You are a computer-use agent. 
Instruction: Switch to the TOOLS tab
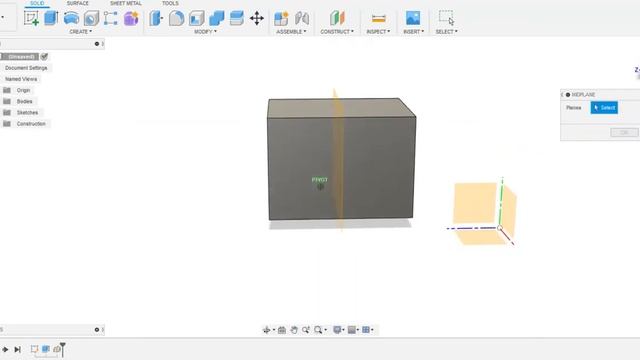[x=170, y=3]
